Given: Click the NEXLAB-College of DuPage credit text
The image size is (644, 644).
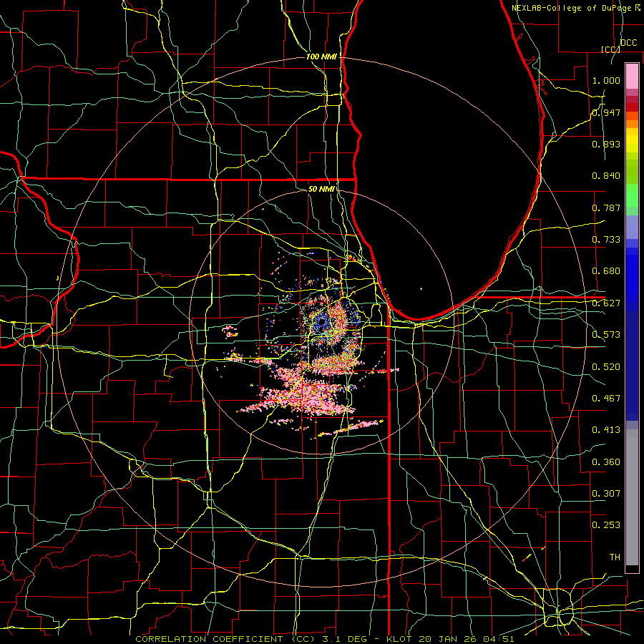Looking at the screenshot, I should [572, 8].
